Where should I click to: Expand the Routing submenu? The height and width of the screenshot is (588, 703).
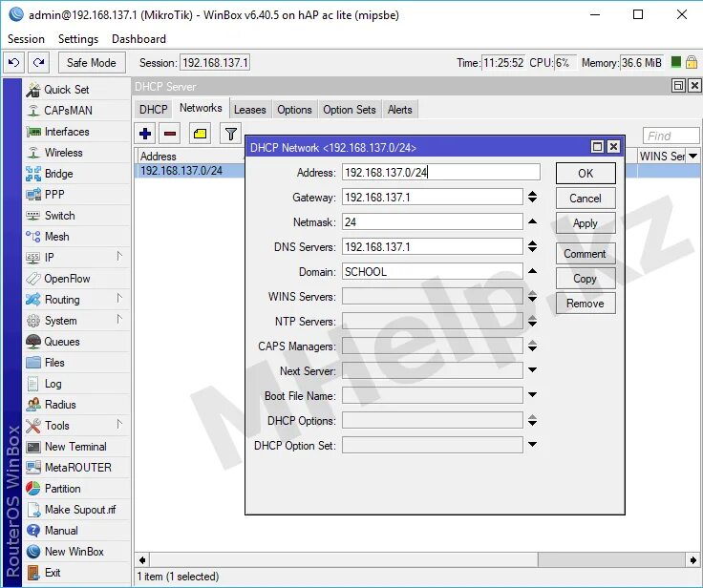point(119,299)
